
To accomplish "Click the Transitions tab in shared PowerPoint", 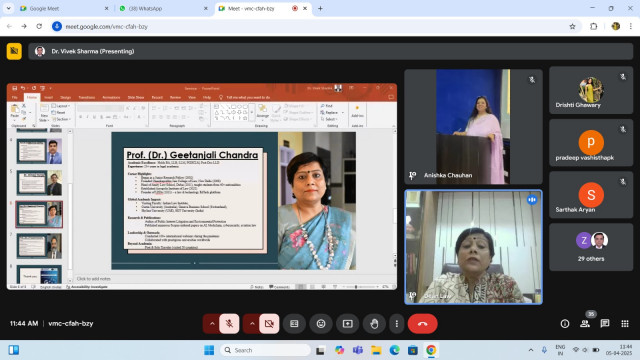I will click(x=86, y=98).
